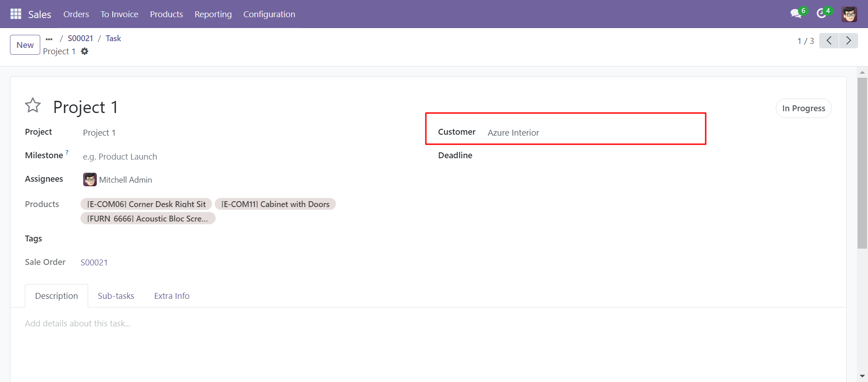Click the task description text area

(428, 324)
